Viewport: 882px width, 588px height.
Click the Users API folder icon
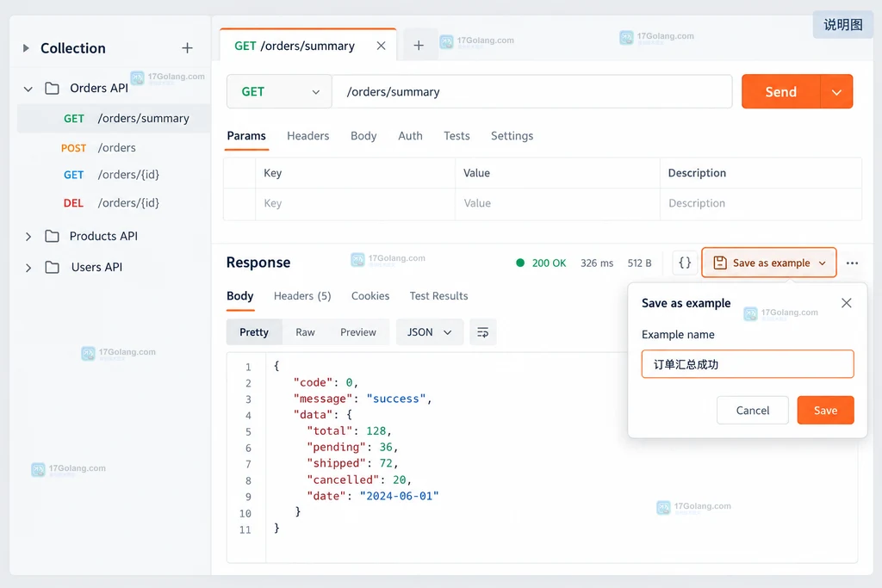pyautogui.click(x=52, y=267)
